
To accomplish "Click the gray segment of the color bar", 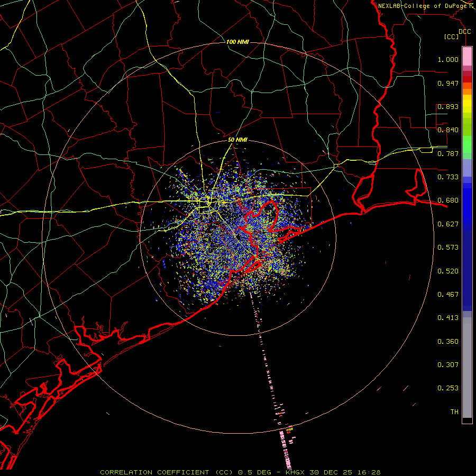I will (x=467, y=368).
